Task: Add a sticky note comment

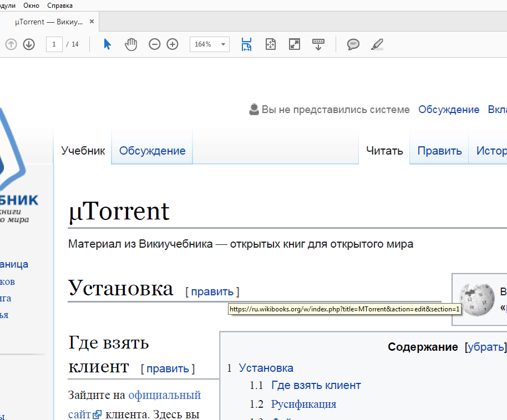Action: (x=353, y=44)
